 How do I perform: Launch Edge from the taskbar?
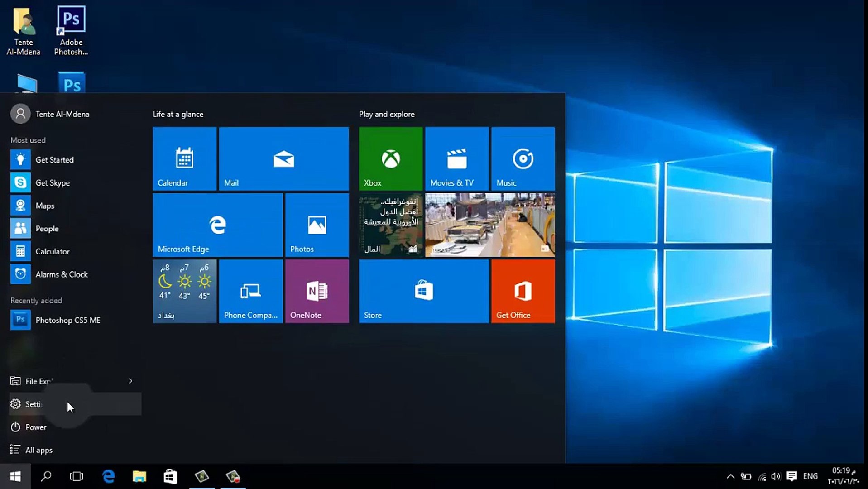pos(108,476)
